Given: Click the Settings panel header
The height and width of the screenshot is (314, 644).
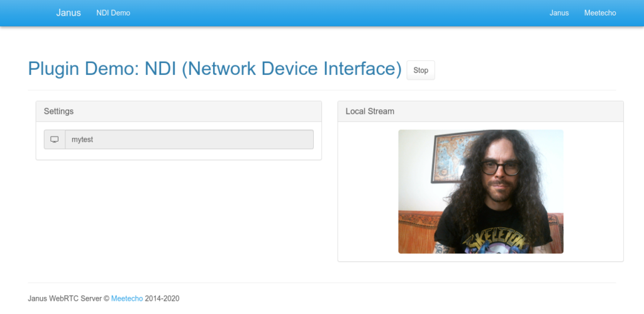Looking at the screenshot, I should tap(179, 111).
